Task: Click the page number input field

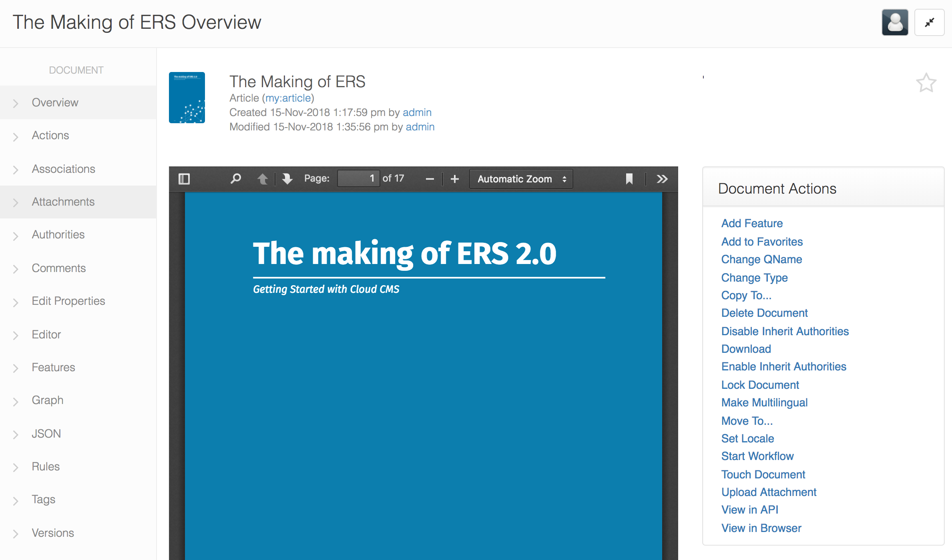Action: click(x=358, y=178)
